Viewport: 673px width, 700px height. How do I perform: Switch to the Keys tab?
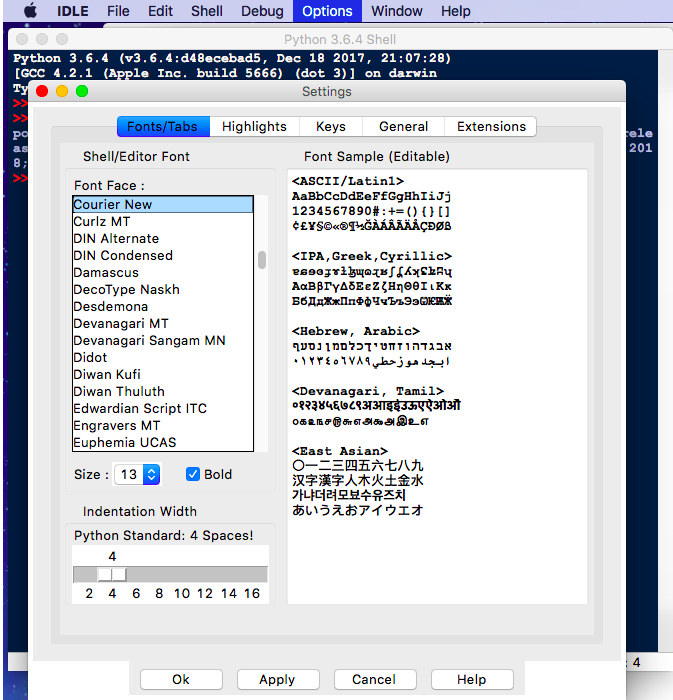[x=331, y=127]
